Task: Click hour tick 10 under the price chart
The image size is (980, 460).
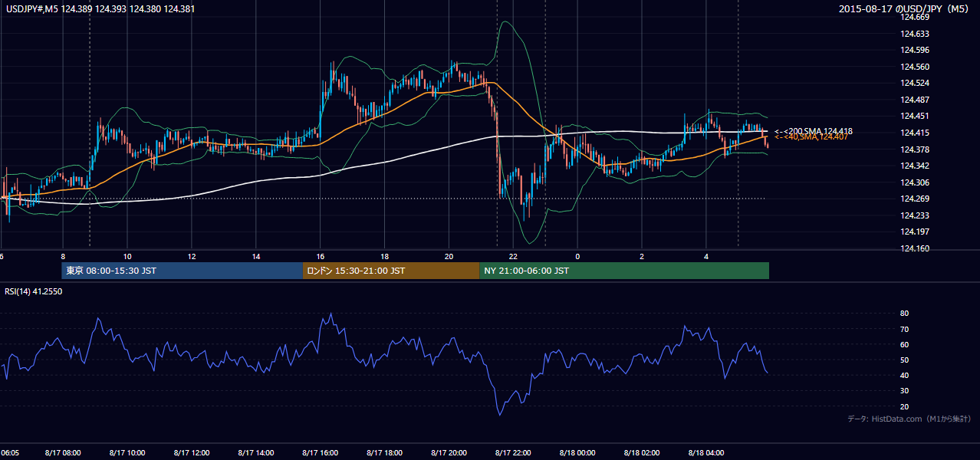Action: click(127, 256)
